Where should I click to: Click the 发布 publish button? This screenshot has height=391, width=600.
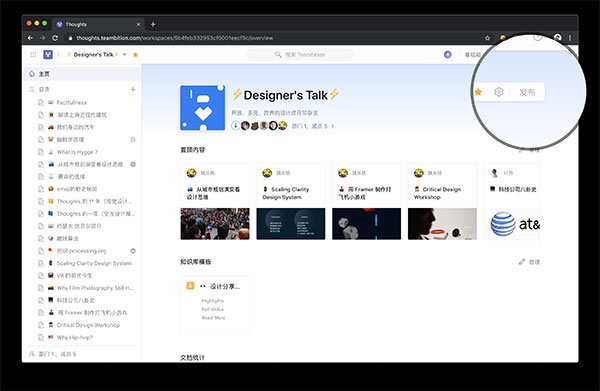point(527,92)
